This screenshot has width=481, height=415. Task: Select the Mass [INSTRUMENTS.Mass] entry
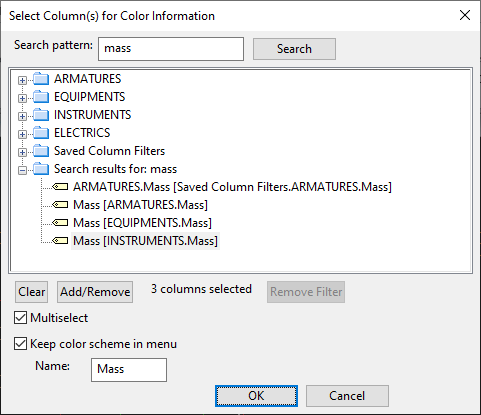click(145, 241)
